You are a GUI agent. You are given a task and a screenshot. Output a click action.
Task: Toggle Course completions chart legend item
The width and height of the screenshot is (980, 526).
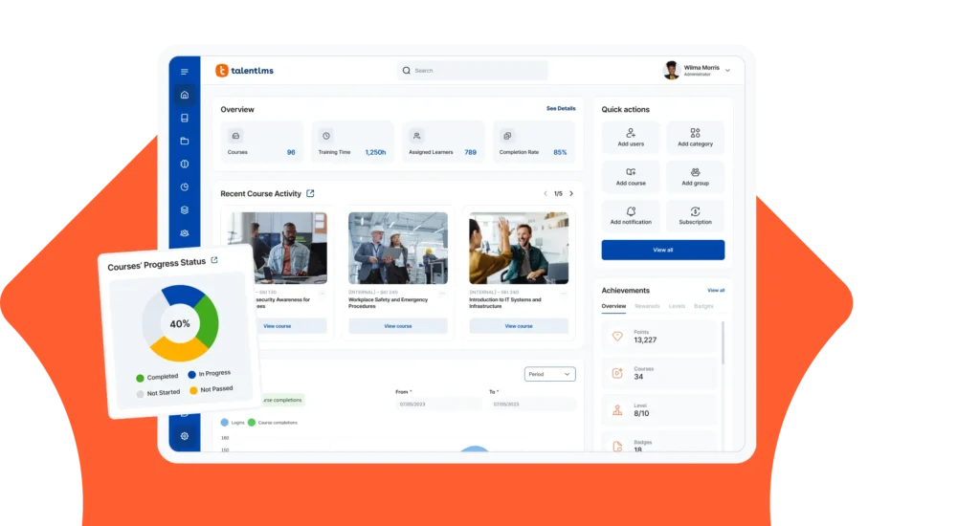point(273,423)
